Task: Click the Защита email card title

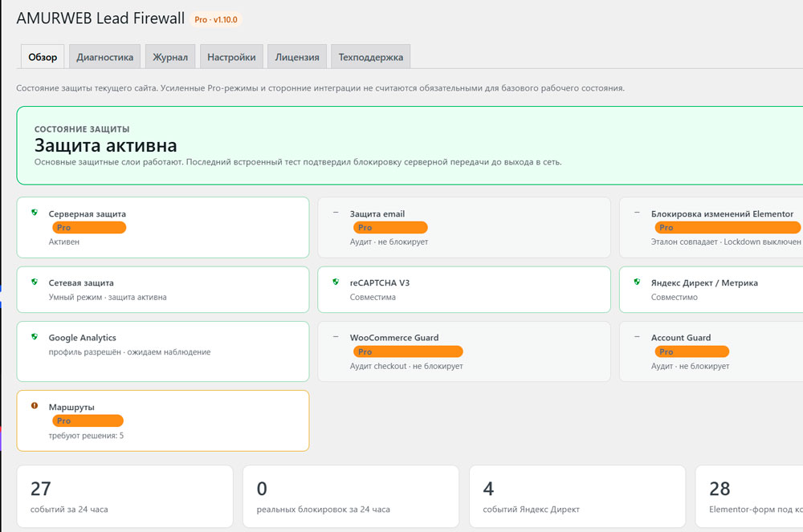Action: point(377,213)
